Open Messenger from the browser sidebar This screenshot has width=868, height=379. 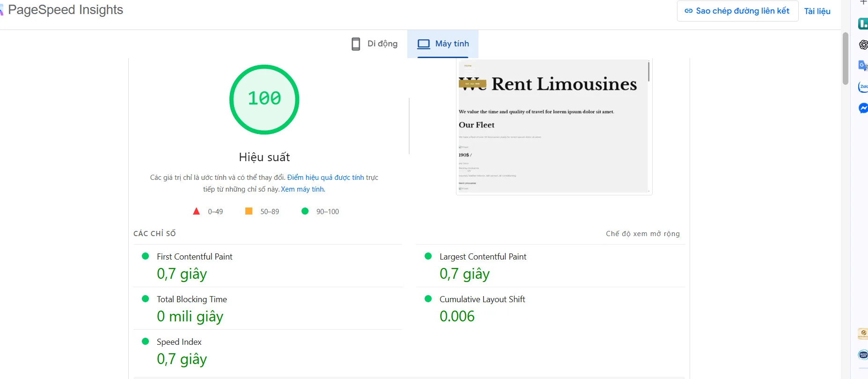point(863,108)
